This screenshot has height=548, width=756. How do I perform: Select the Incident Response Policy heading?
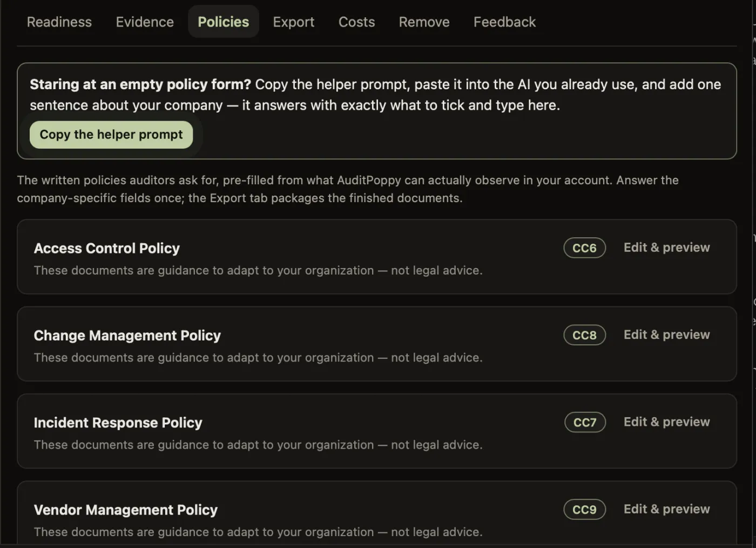[x=118, y=423]
